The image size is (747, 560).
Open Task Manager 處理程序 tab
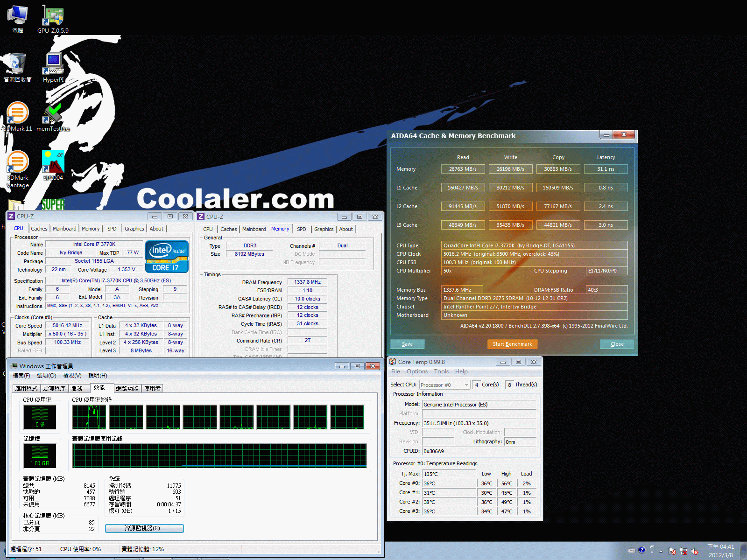(x=55, y=388)
